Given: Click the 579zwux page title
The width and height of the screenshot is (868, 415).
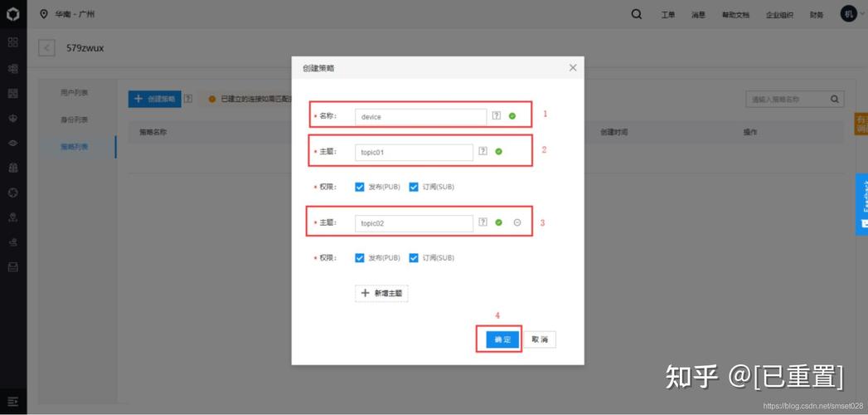Looking at the screenshot, I should [x=85, y=48].
